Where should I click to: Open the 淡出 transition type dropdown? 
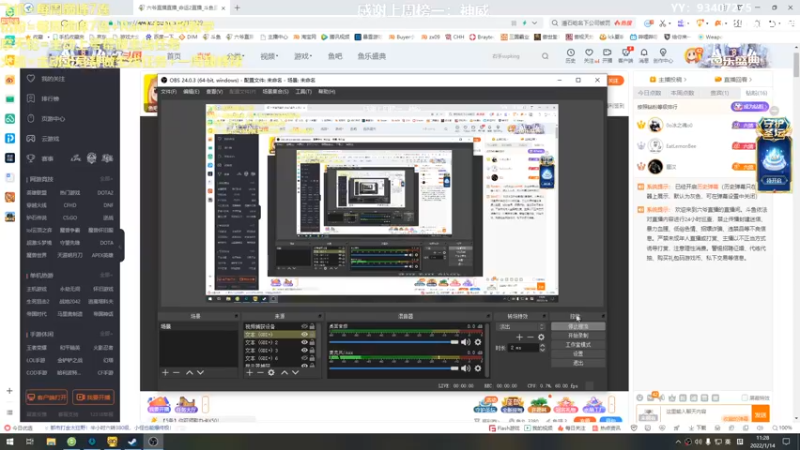521,327
